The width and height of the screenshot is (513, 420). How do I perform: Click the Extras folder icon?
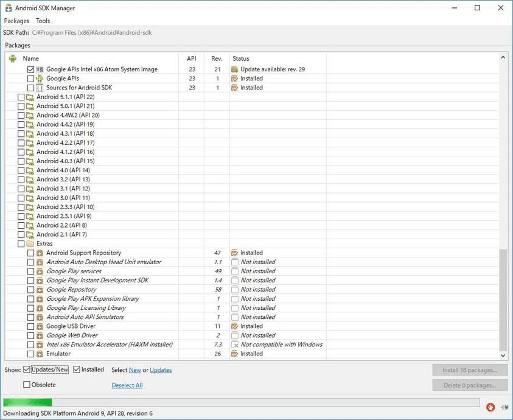click(30, 243)
